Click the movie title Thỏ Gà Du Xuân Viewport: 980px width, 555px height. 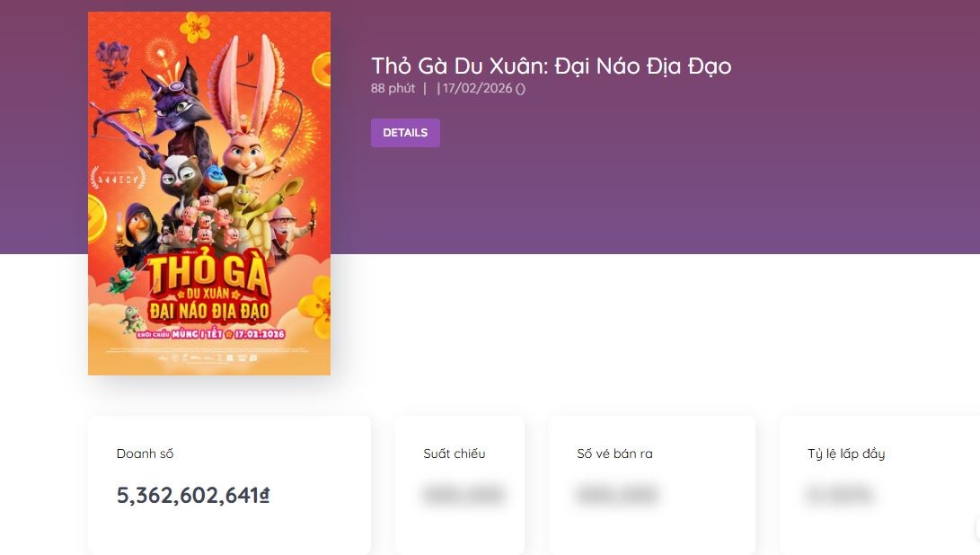(551, 66)
